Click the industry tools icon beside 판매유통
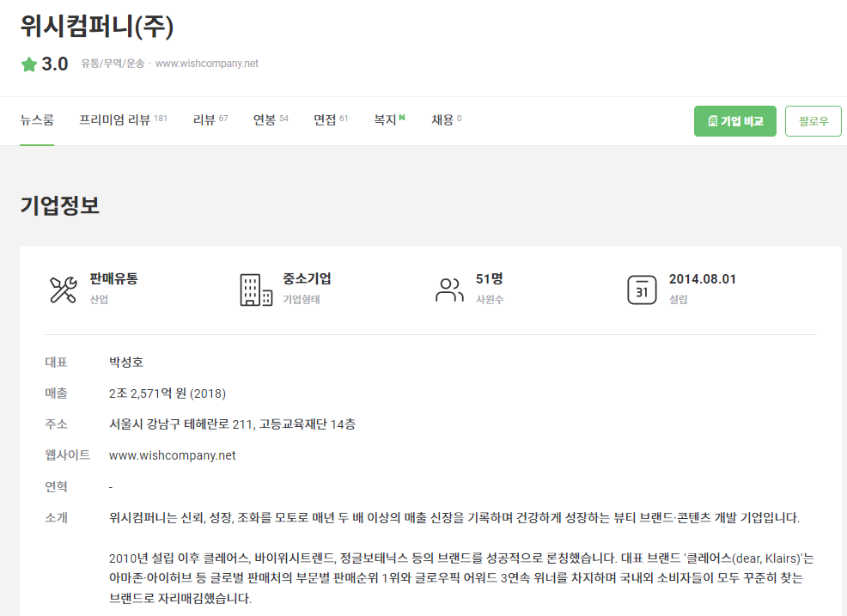Screen dimensions: 847x616 click(x=64, y=290)
